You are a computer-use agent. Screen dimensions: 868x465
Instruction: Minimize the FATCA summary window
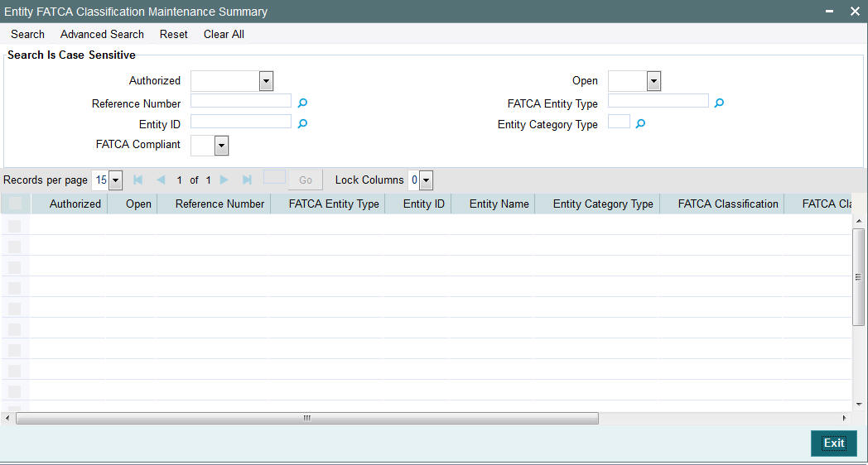[x=829, y=11]
